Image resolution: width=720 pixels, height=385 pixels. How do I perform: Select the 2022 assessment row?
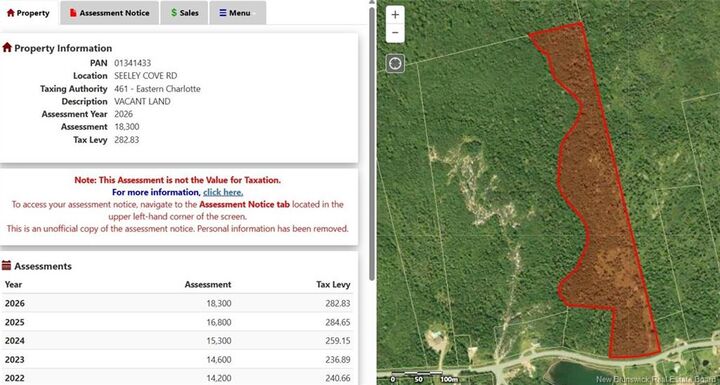click(x=178, y=377)
